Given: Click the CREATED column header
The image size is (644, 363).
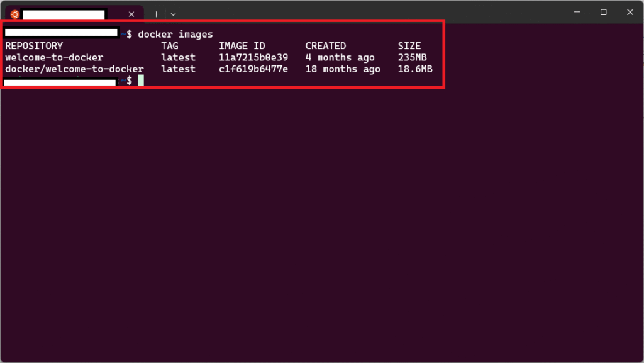Looking at the screenshot, I should click(x=326, y=46).
